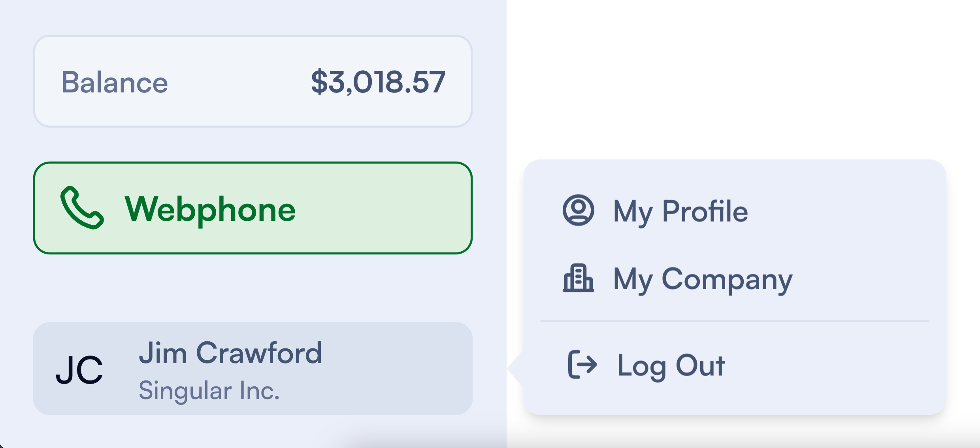The image size is (980, 448).
Task: Click the $3,018.57 balance amount
Action: coord(378,82)
